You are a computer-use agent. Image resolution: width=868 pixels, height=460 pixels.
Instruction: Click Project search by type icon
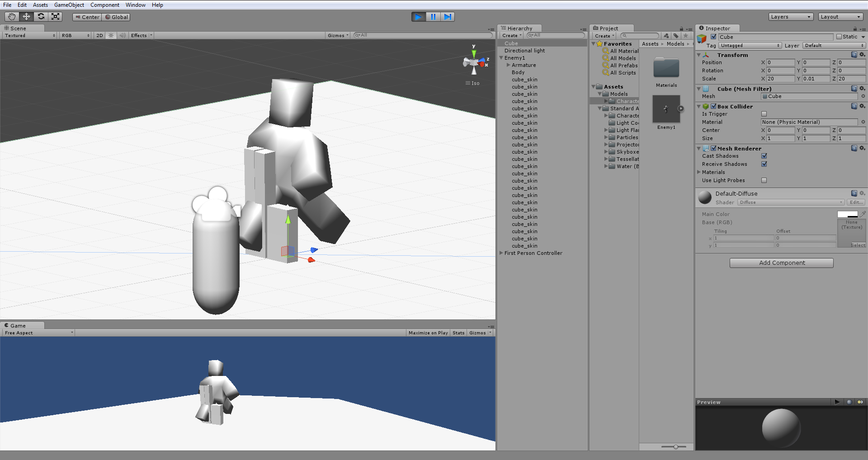coord(666,36)
